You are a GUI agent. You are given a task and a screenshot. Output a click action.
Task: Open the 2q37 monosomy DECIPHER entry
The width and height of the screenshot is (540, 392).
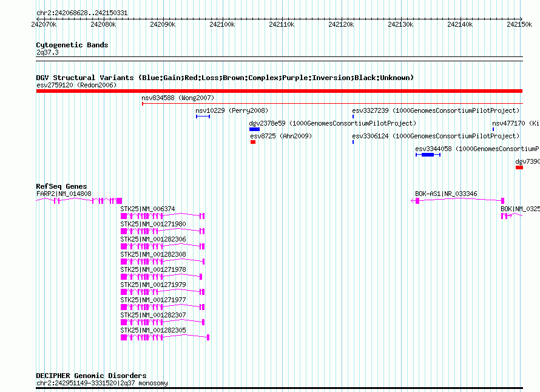coord(102,383)
